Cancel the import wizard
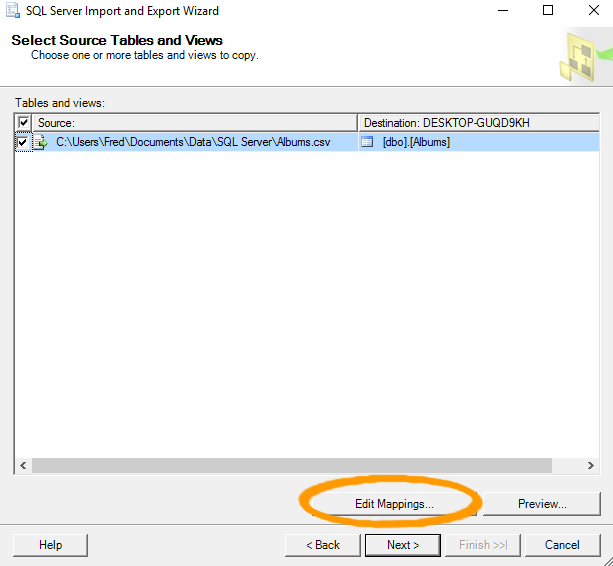 [x=562, y=545]
